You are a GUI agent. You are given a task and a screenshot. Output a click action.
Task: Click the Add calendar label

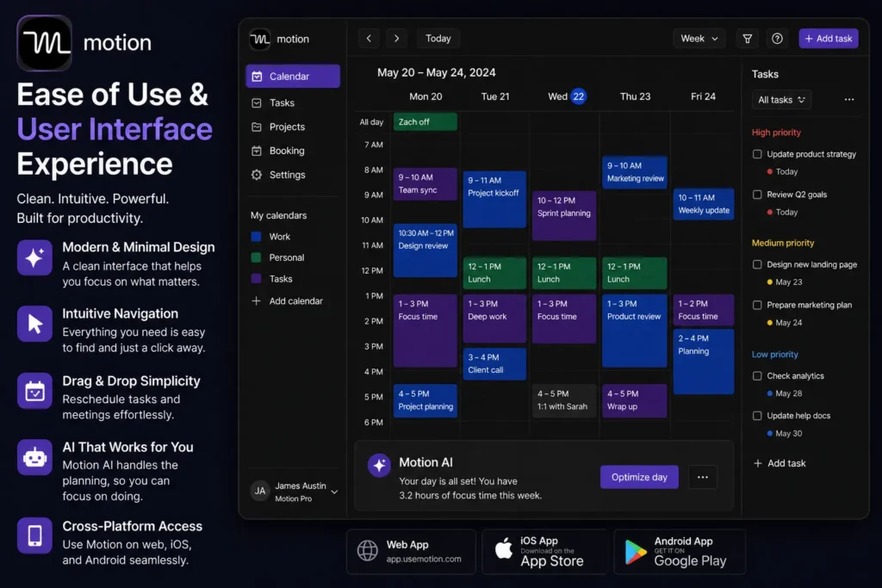point(296,300)
